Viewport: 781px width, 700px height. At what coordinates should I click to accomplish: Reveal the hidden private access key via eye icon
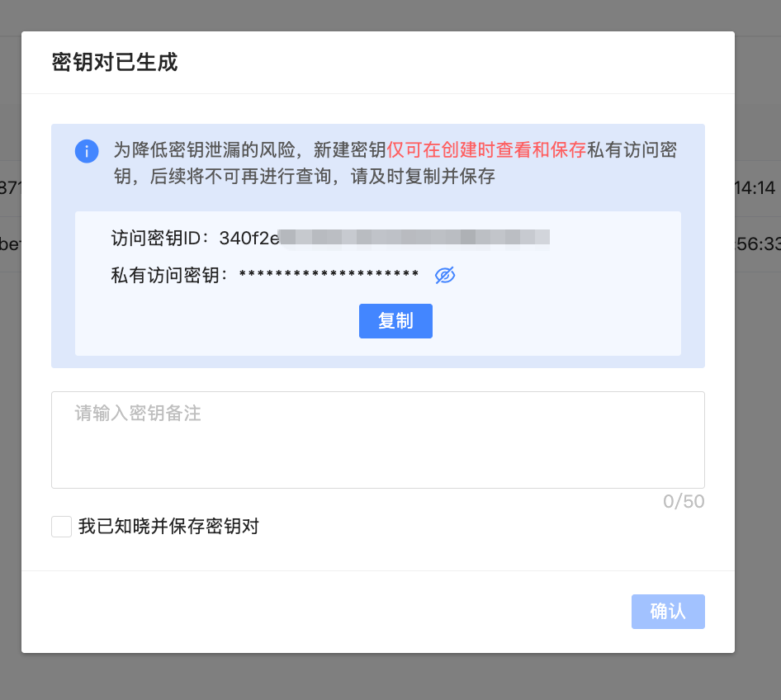pyautogui.click(x=445, y=275)
